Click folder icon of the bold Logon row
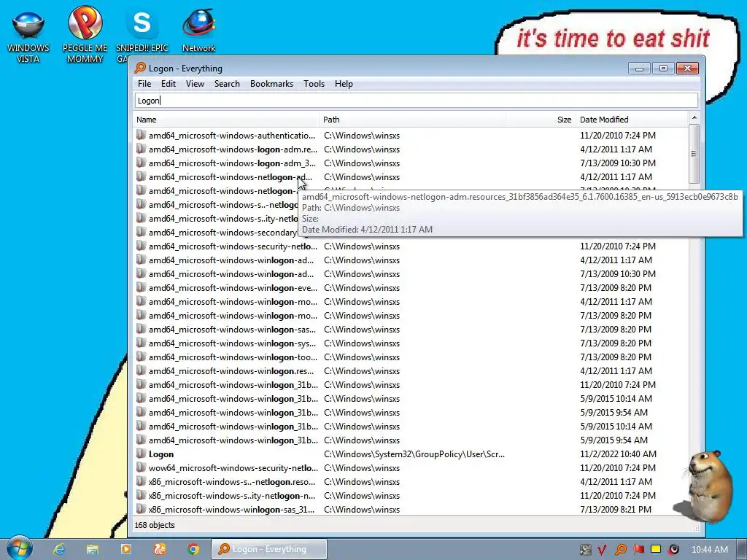747x560 pixels. coord(141,454)
